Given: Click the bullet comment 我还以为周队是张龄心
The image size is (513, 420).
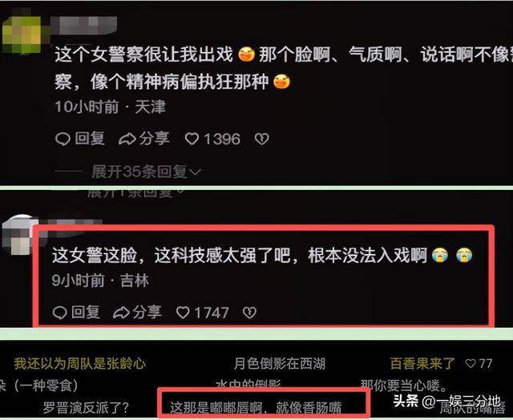Looking at the screenshot, I should pos(80,363).
